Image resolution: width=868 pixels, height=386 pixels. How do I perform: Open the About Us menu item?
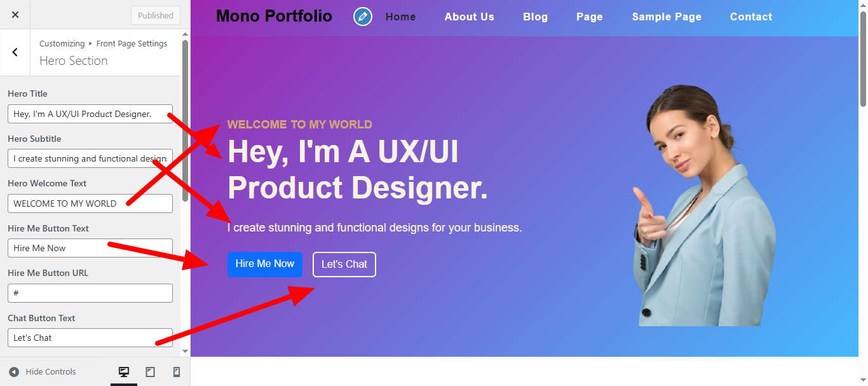point(470,17)
